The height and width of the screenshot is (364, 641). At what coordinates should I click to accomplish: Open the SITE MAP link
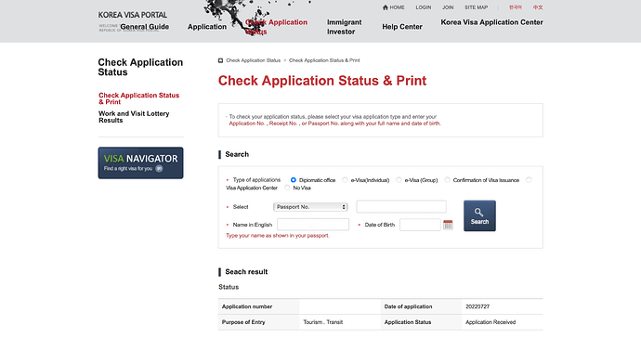(476, 7)
